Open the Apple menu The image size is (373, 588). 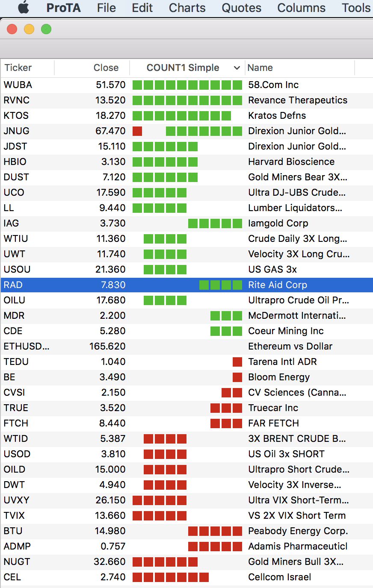[x=24, y=8]
